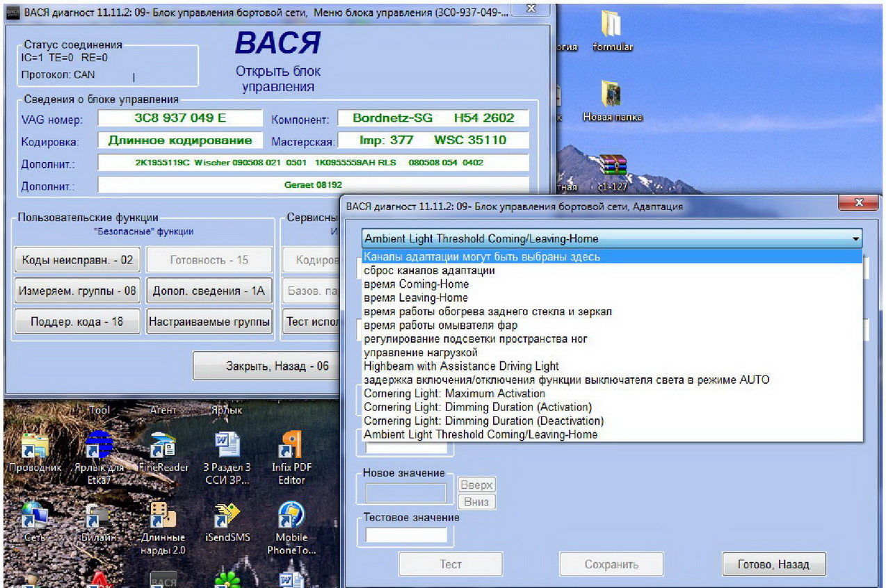Select 'Cornering Light: Dimming Duration (Deactivation)' option
Screen dimensions: 886x588
(x=612, y=420)
